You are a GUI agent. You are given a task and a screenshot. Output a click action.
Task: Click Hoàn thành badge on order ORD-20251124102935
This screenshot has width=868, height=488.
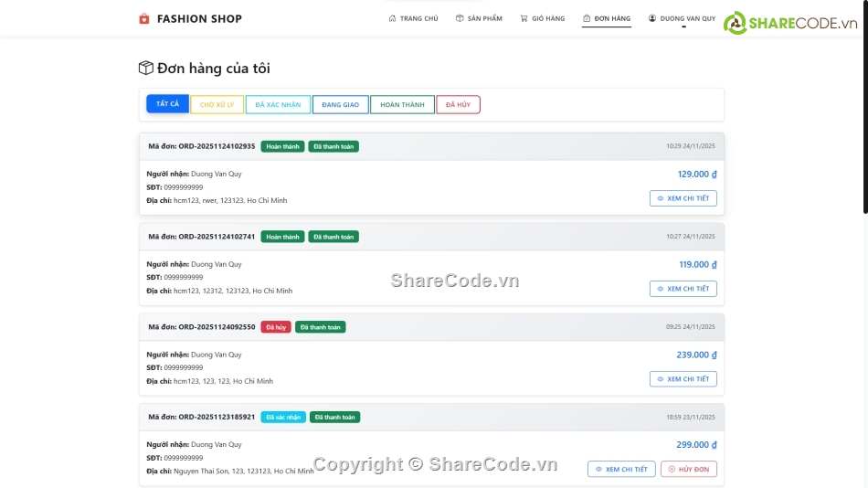(282, 146)
